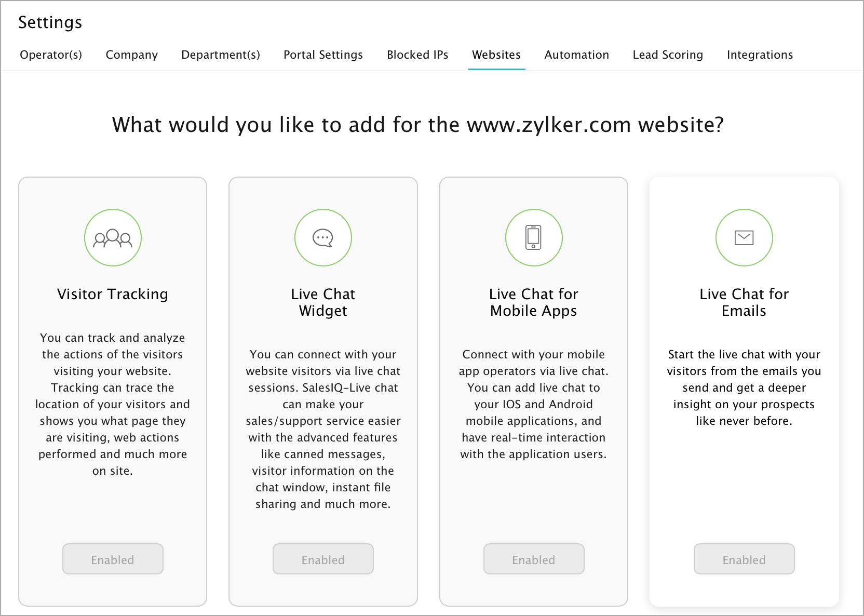Click the Live Chat for Emails title
The image size is (864, 616).
[744, 302]
